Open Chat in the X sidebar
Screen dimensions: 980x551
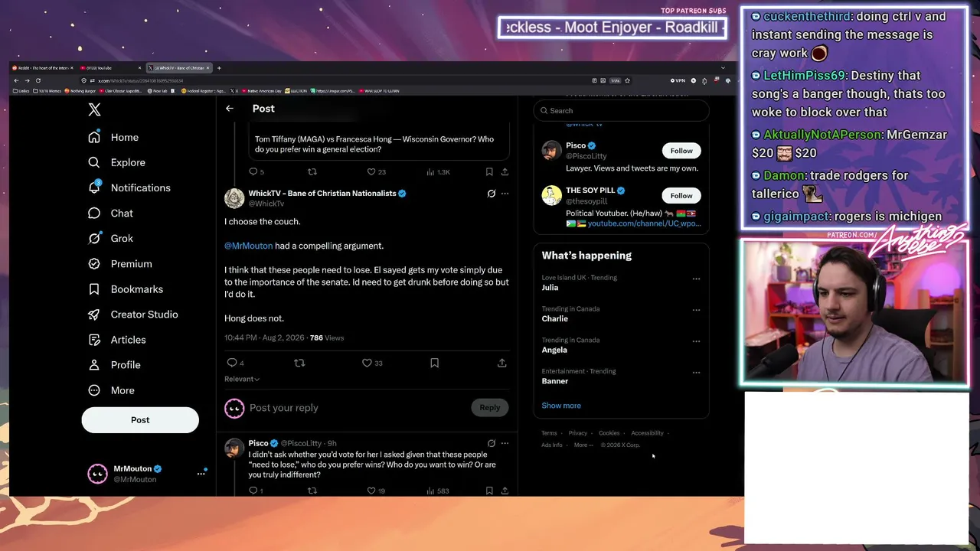(111, 214)
